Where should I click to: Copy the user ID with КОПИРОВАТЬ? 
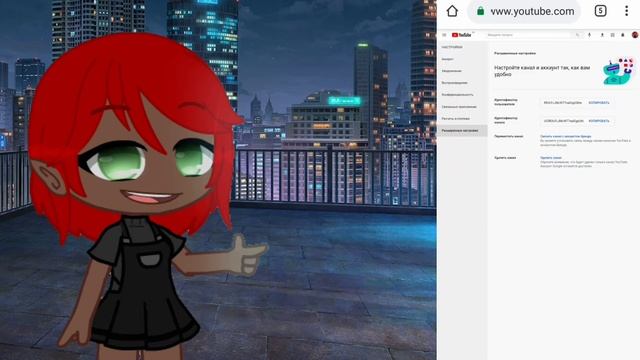[x=599, y=103]
